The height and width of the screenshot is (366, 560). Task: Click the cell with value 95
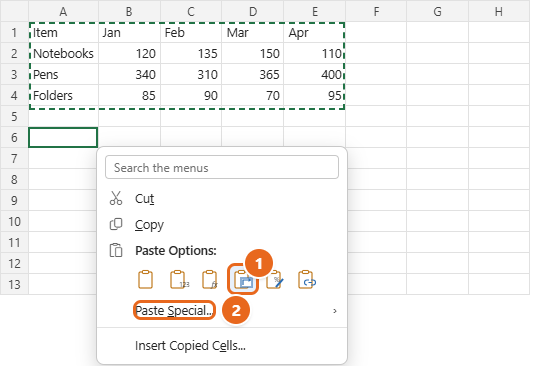pyautogui.click(x=315, y=95)
